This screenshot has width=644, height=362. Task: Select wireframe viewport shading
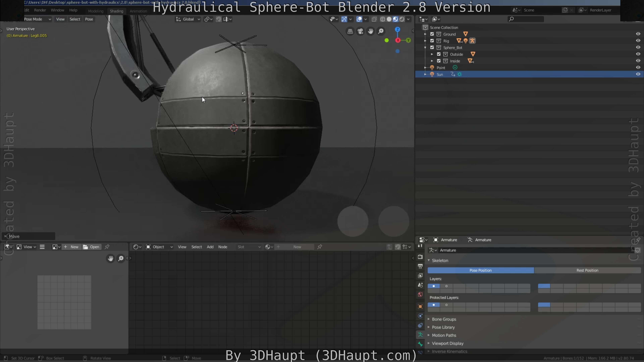[x=383, y=19]
